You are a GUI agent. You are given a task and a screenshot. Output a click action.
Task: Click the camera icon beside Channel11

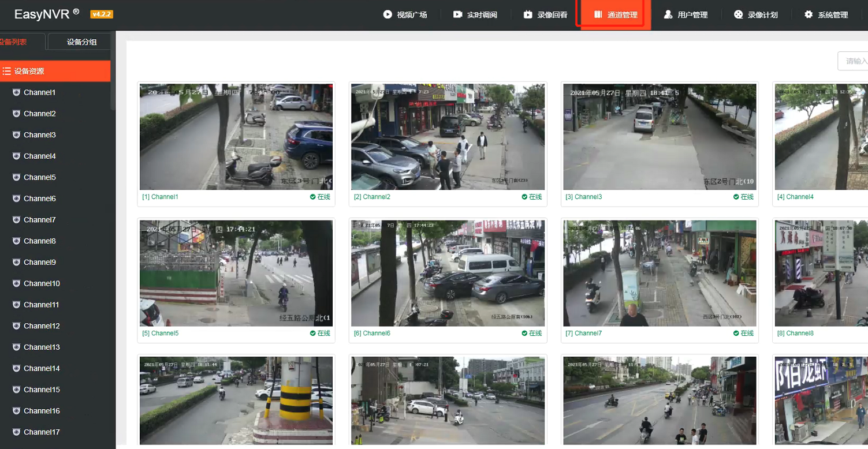click(x=16, y=305)
